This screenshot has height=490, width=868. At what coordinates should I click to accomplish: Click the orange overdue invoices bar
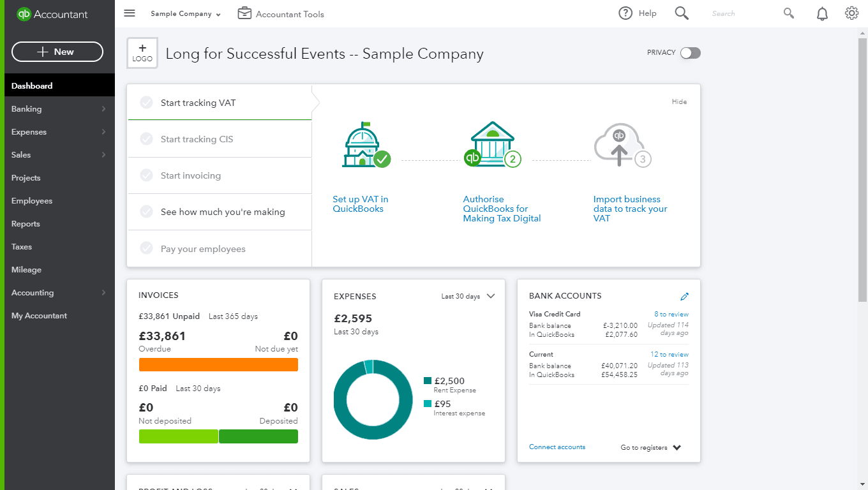(x=218, y=364)
